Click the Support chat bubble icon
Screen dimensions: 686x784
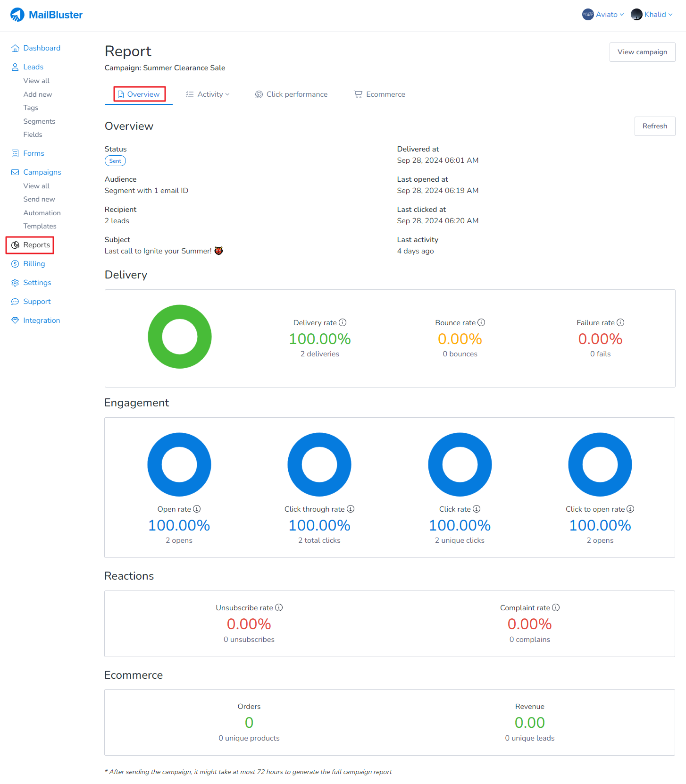tap(15, 302)
